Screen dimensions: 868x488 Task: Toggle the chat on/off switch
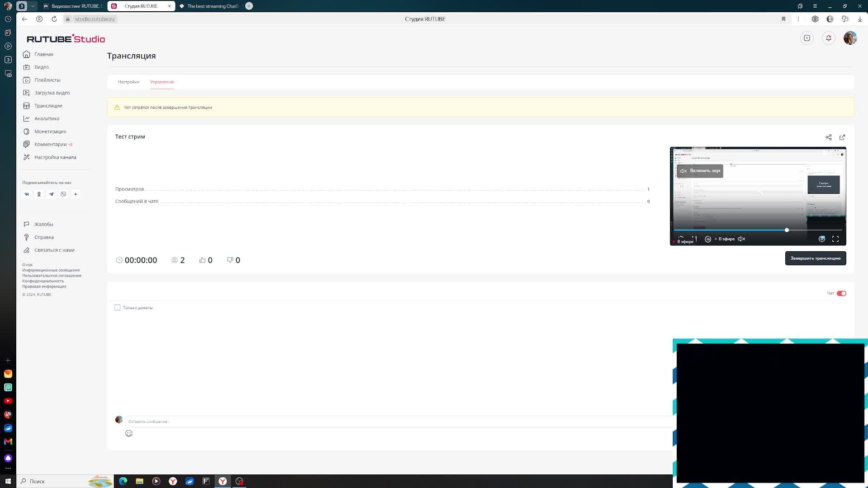click(x=842, y=292)
